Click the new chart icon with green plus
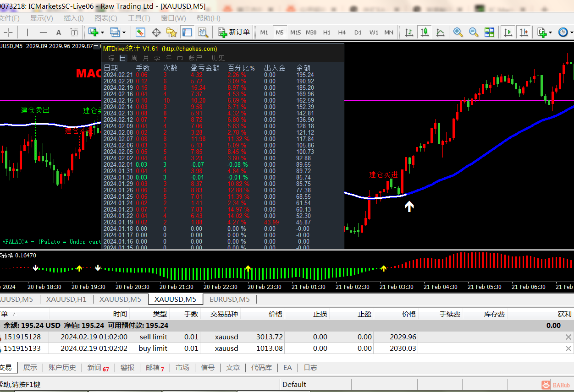The image size is (574, 392). 94,32
